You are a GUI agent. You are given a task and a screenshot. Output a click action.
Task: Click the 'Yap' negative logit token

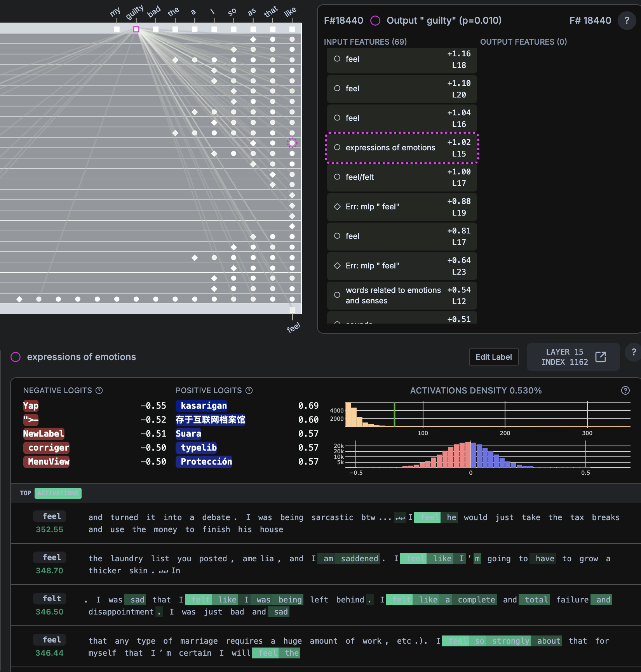coord(31,406)
